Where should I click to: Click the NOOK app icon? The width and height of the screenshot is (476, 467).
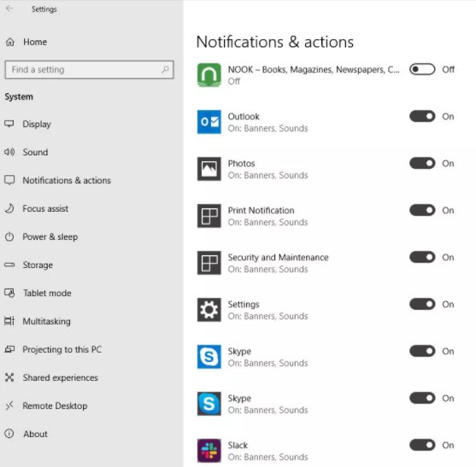pyautogui.click(x=209, y=75)
